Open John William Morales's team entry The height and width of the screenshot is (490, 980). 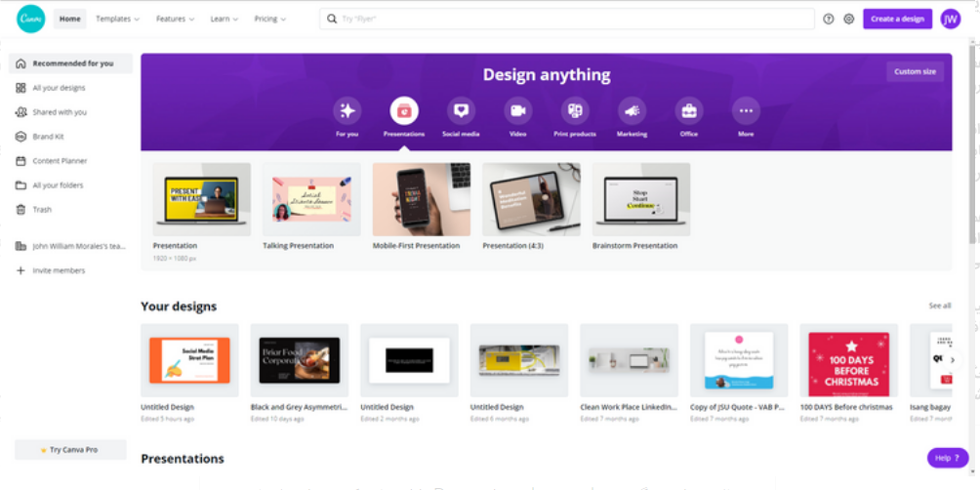pos(70,246)
